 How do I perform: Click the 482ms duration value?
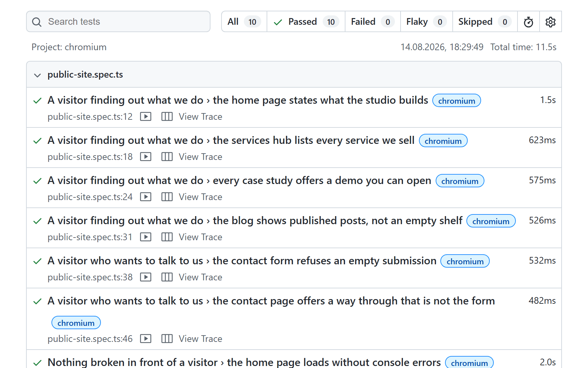(542, 301)
